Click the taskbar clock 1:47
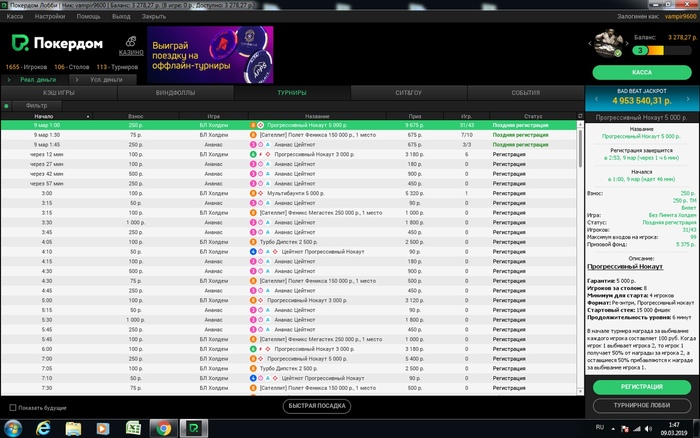This screenshot has width=700, height=438. click(674, 429)
